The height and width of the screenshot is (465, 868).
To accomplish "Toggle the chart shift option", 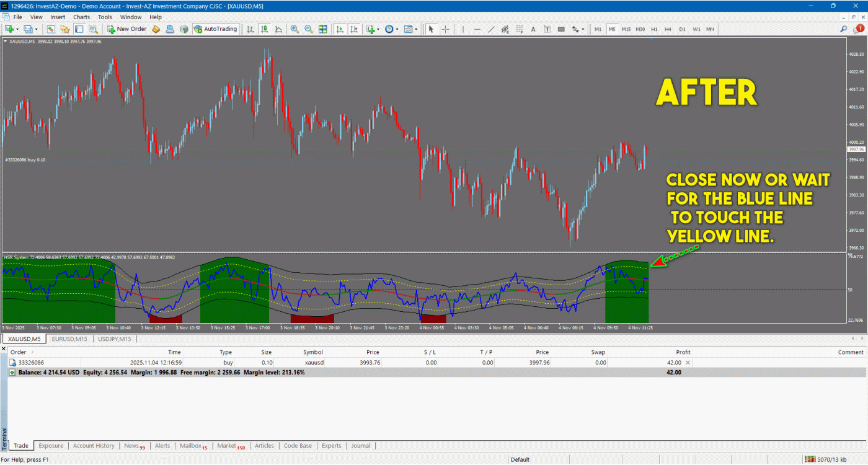I will pos(354,29).
